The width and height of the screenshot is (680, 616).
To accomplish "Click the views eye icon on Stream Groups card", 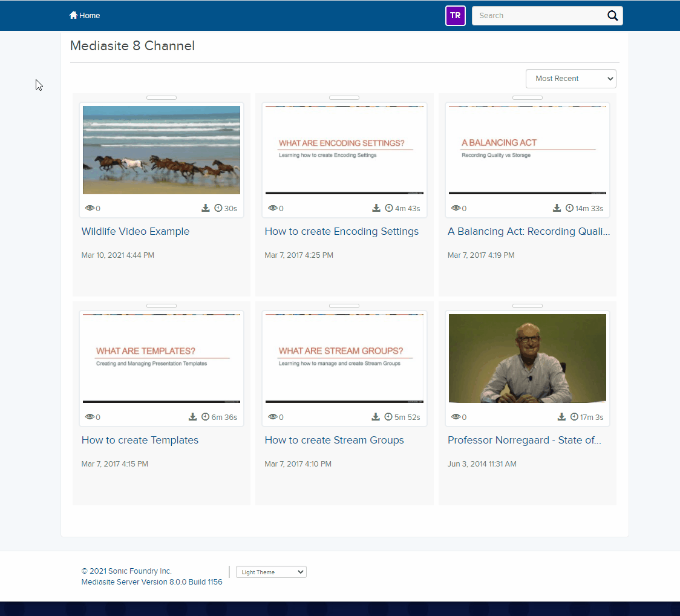I will [x=273, y=416].
